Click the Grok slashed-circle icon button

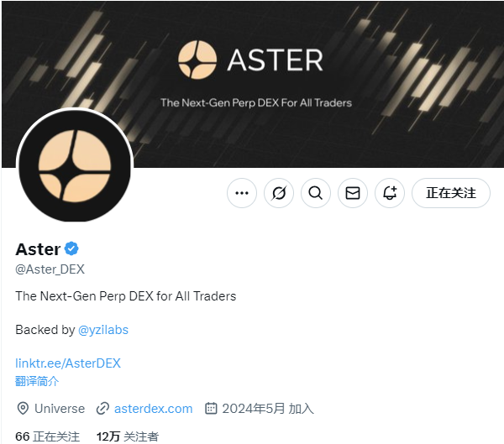coord(279,193)
